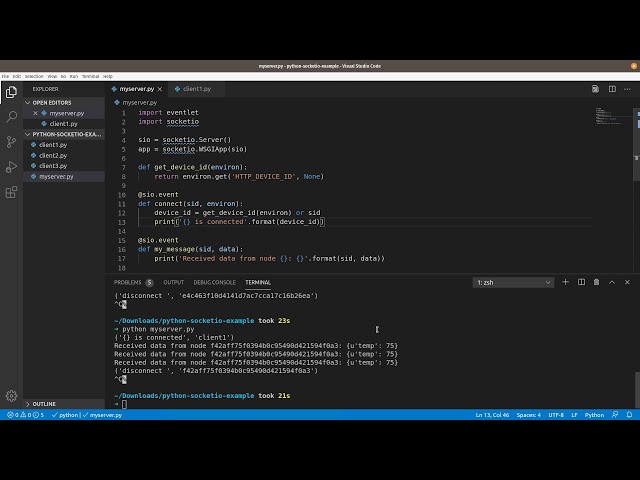
Task: Select myserver.py in the folder tree
Action: 64,176
